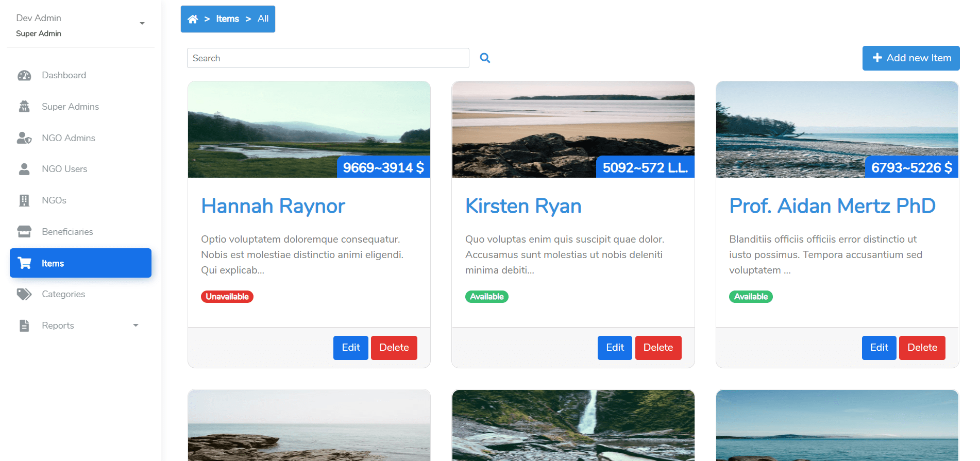Select Items in the sidebar menu
The image size is (980, 461).
pyautogui.click(x=80, y=263)
